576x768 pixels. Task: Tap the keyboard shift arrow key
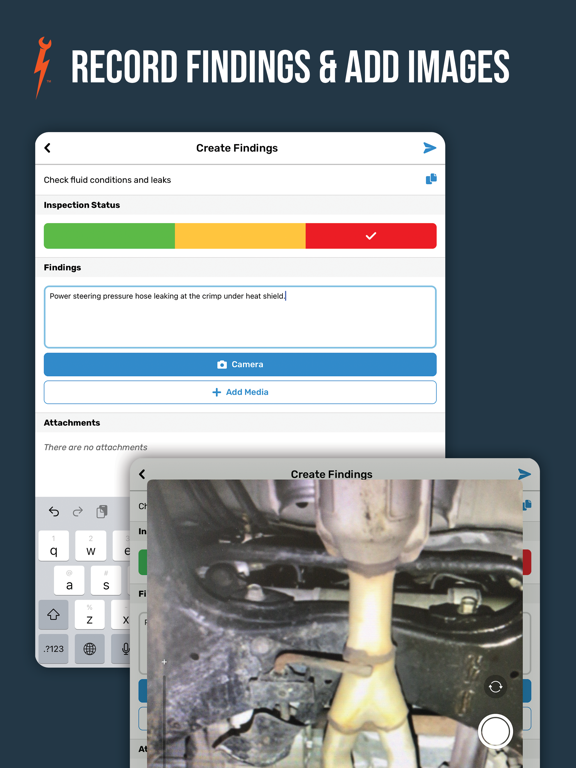[53, 615]
